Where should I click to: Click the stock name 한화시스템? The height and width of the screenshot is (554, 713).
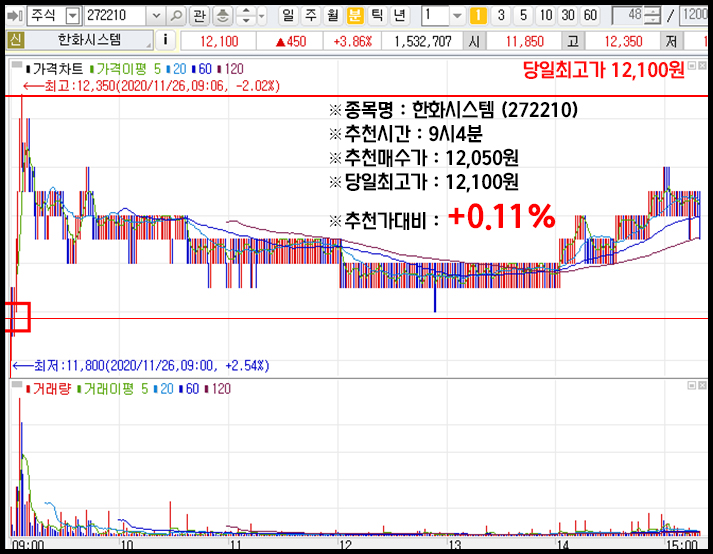90,40
